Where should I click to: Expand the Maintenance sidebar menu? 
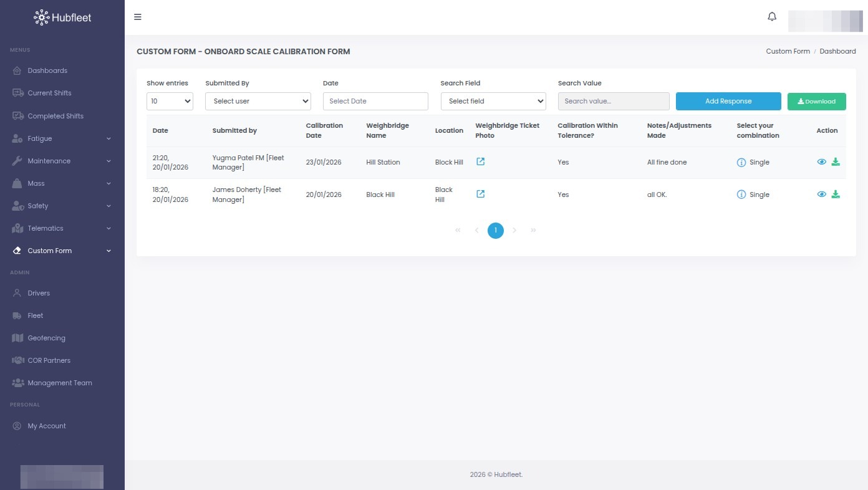click(x=62, y=161)
